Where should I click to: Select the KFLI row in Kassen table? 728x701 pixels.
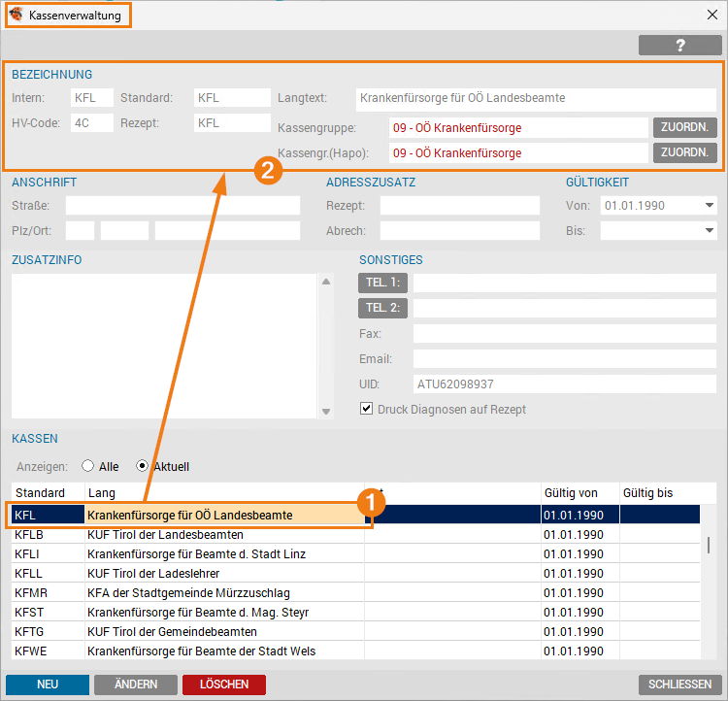[194, 553]
